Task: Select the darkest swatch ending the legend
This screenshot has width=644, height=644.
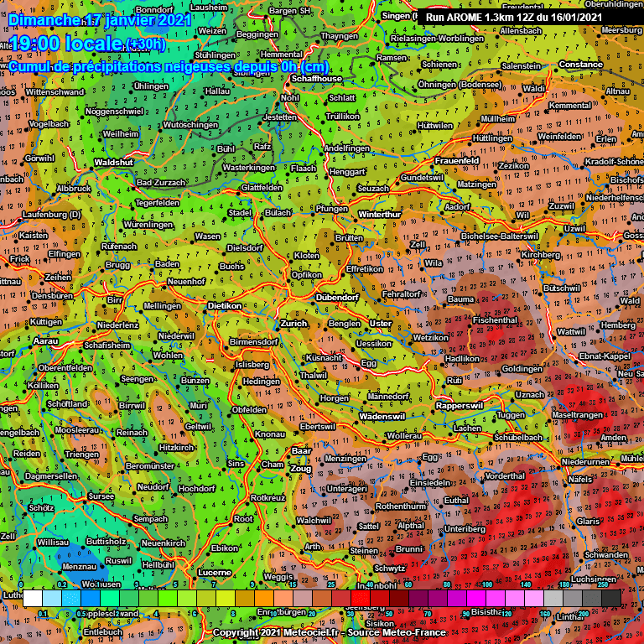Action: pyautogui.click(x=611, y=599)
